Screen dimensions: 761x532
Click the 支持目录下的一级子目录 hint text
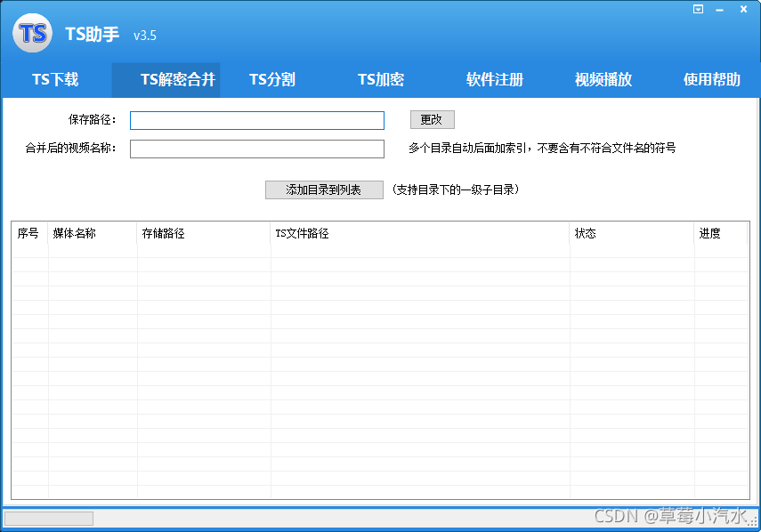[455, 189]
